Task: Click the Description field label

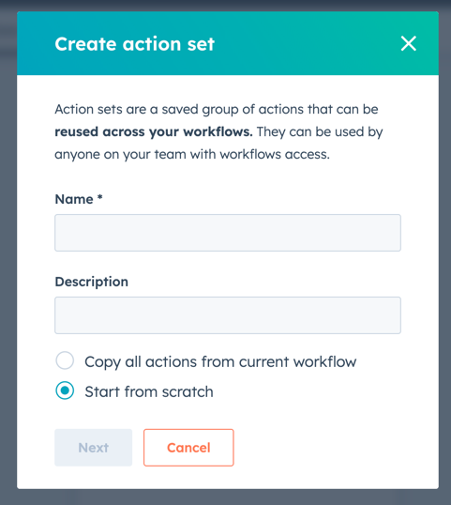Action: (x=91, y=282)
